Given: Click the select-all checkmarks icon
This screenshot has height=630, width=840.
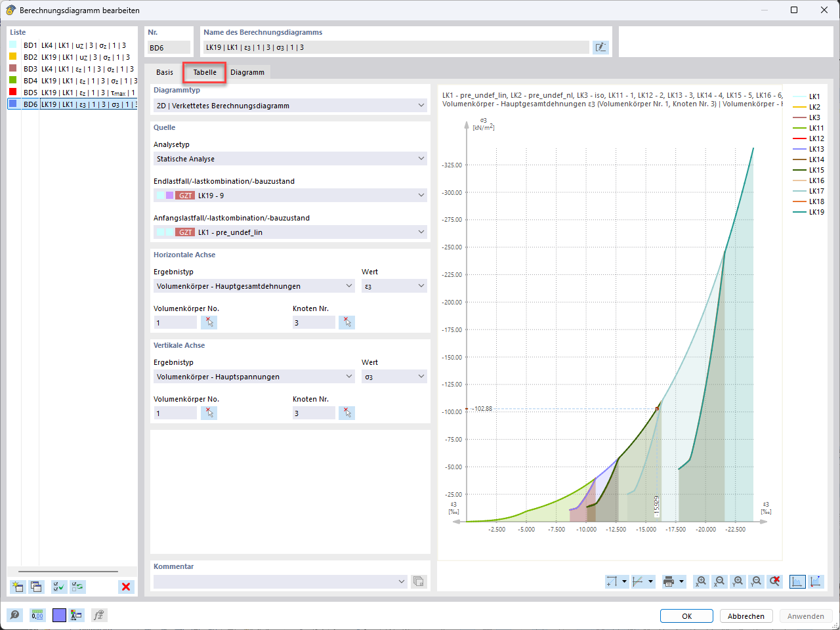Looking at the screenshot, I should point(59,587).
